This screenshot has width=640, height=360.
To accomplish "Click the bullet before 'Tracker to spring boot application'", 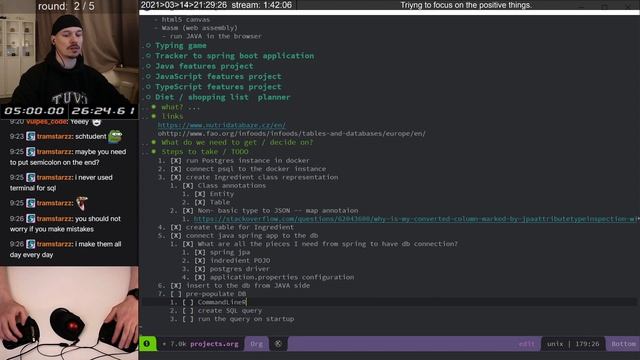I will click(x=149, y=56).
